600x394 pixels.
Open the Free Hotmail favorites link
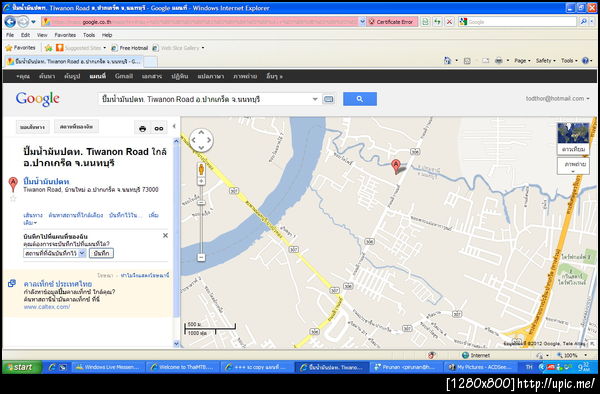(130, 48)
